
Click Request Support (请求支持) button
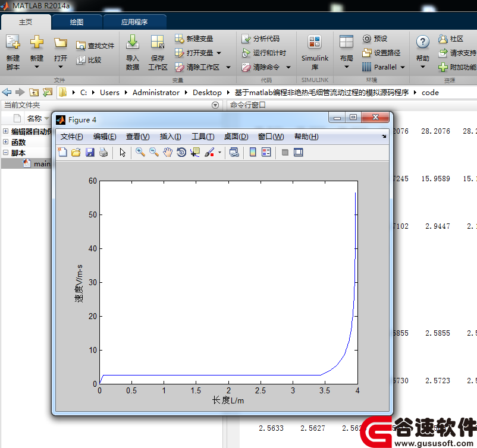[457, 53]
